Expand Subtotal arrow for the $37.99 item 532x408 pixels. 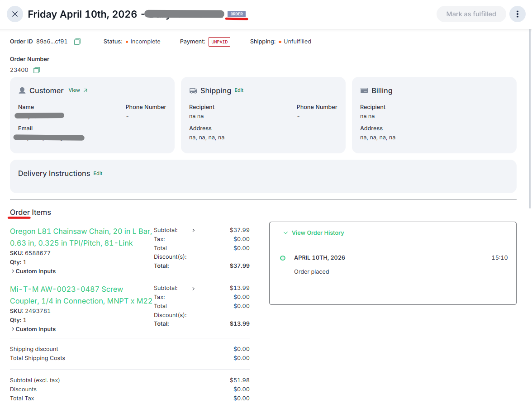tap(194, 230)
